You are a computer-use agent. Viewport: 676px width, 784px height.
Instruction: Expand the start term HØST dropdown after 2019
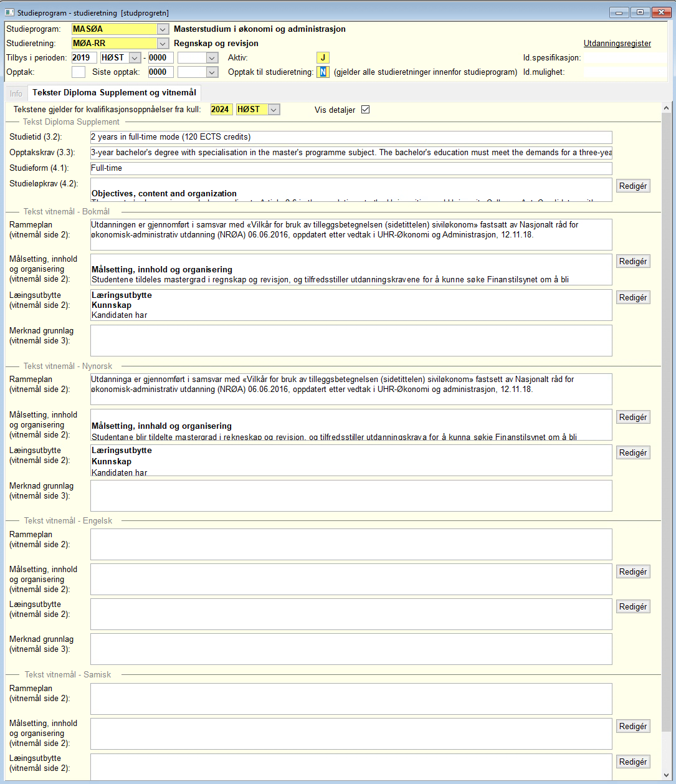(x=135, y=58)
